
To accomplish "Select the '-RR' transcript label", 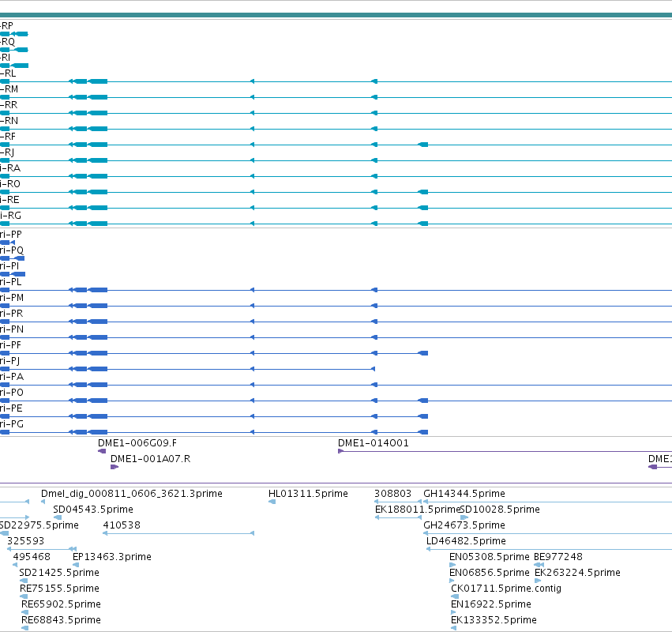I will tap(9, 104).
